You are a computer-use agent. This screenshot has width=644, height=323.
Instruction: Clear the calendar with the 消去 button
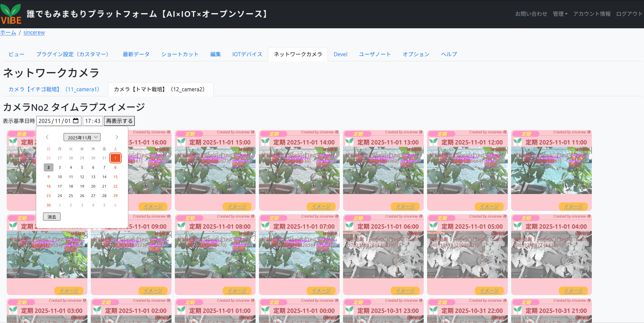(52, 217)
